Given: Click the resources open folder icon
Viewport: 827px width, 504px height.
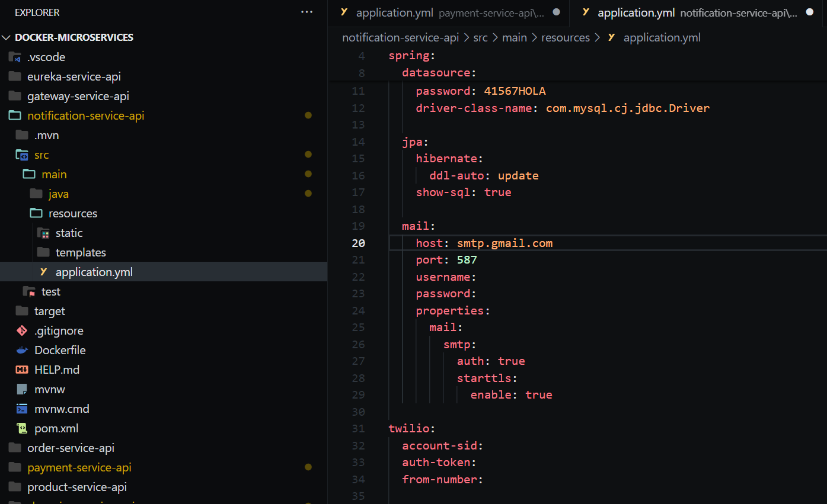Looking at the screenshot, I should coord(37,213).
